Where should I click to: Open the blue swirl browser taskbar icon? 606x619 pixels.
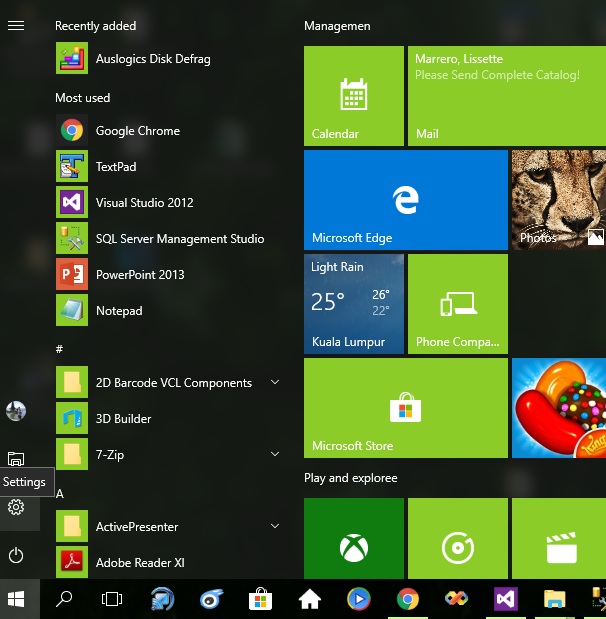tap(211, 599)
